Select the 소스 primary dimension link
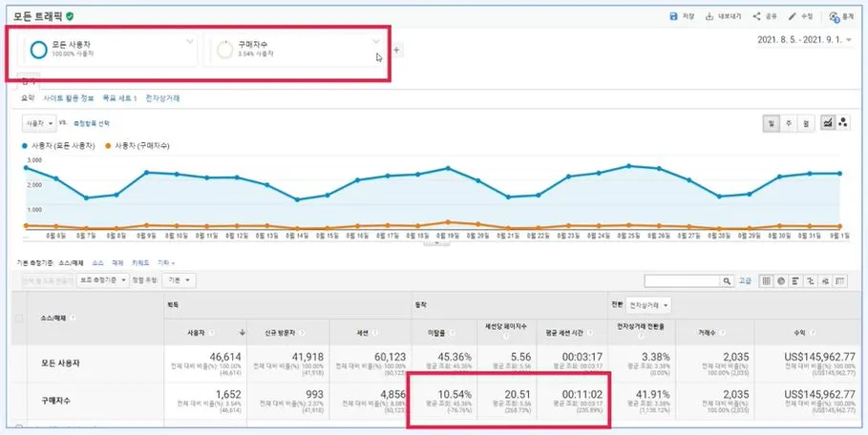 98,263
